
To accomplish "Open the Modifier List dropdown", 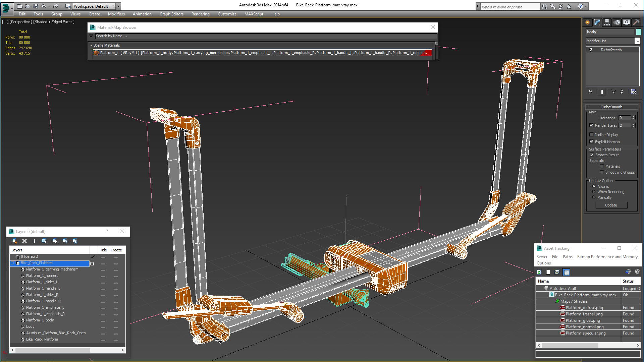I will tap(613, 41).
